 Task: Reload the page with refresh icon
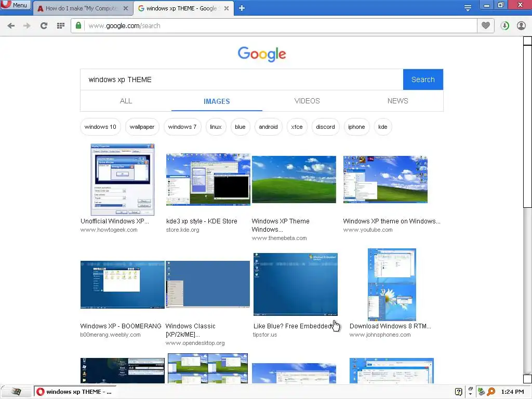click(x=44, y=26)
